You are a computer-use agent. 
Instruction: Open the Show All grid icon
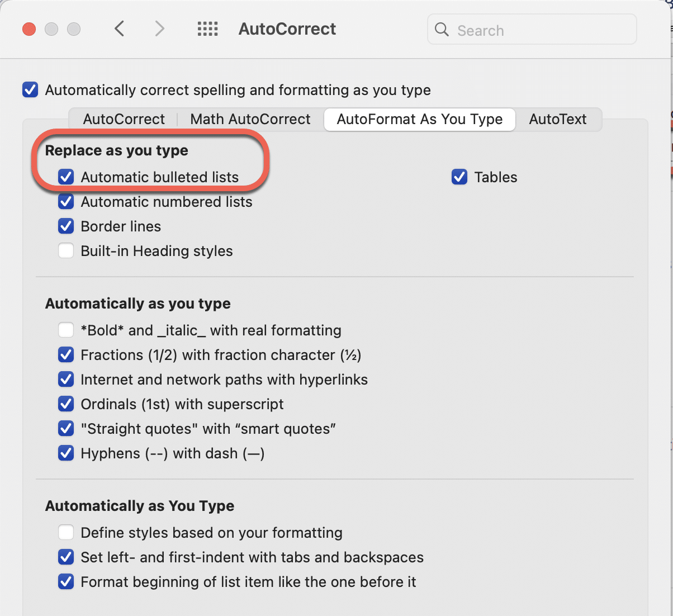[x=208, y=29]
